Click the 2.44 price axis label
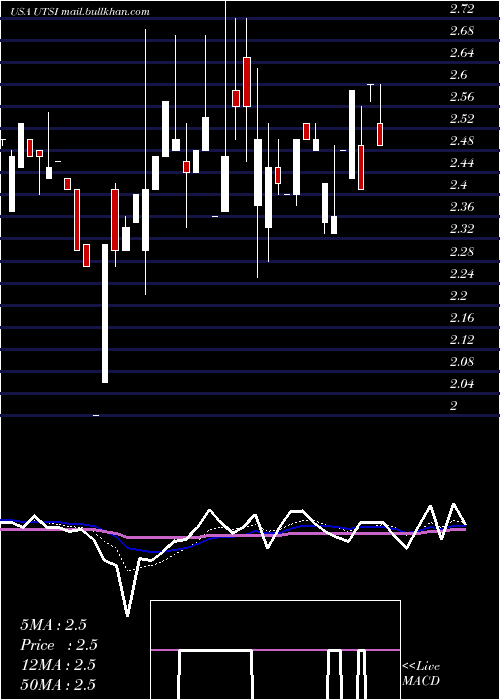500x700 pixels. click(x=462, y=163)
